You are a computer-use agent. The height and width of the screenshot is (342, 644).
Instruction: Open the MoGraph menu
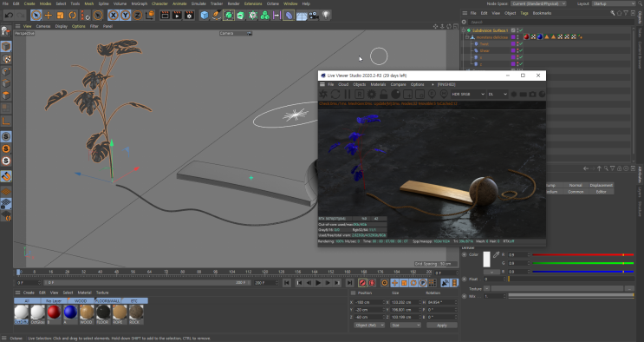click(140, 3)
